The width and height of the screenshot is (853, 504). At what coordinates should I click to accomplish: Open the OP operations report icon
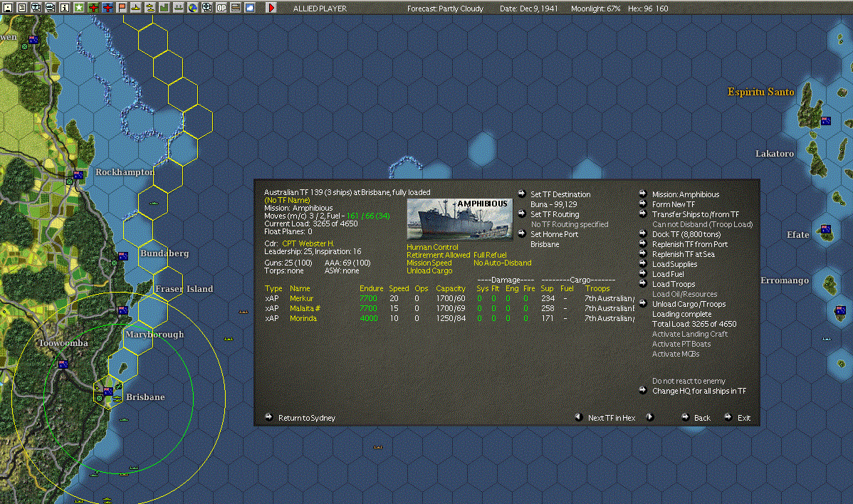click(221, 8)
